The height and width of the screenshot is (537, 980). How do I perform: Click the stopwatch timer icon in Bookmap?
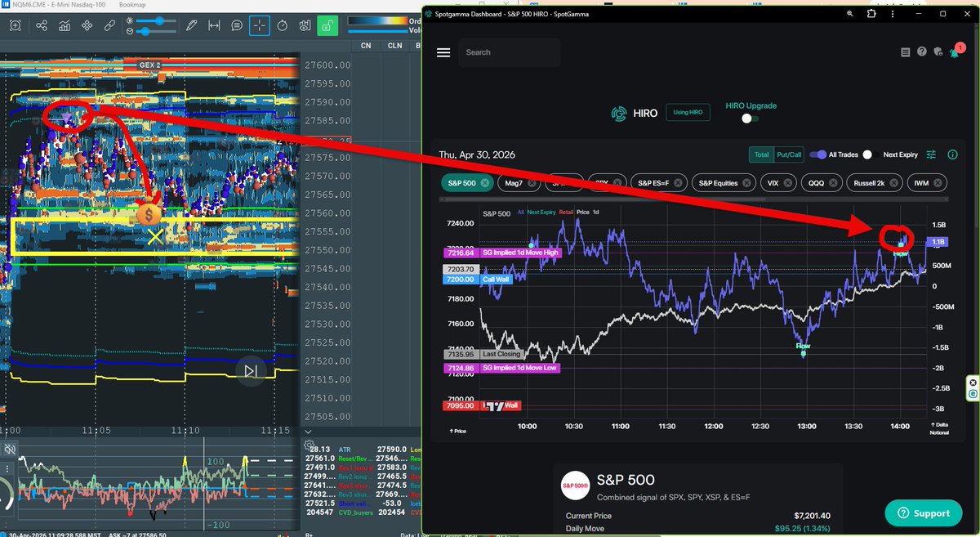tap(282, 25)
